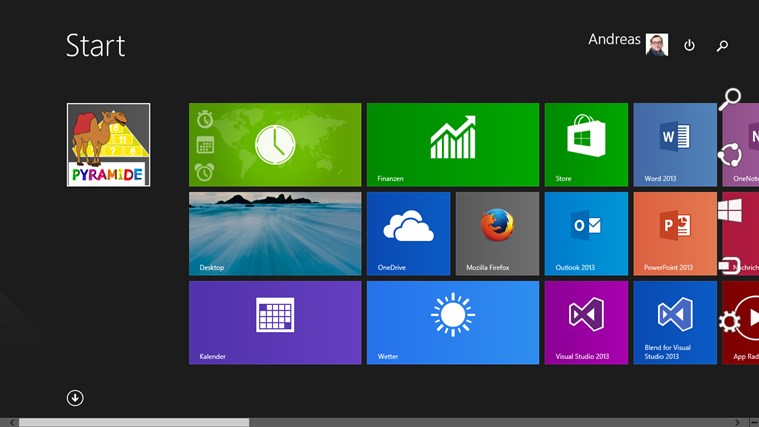Viewport: 759px width, 427px height.
Task: Click the horizontal scrollbar thumb
Action: [x=134, y=423]
